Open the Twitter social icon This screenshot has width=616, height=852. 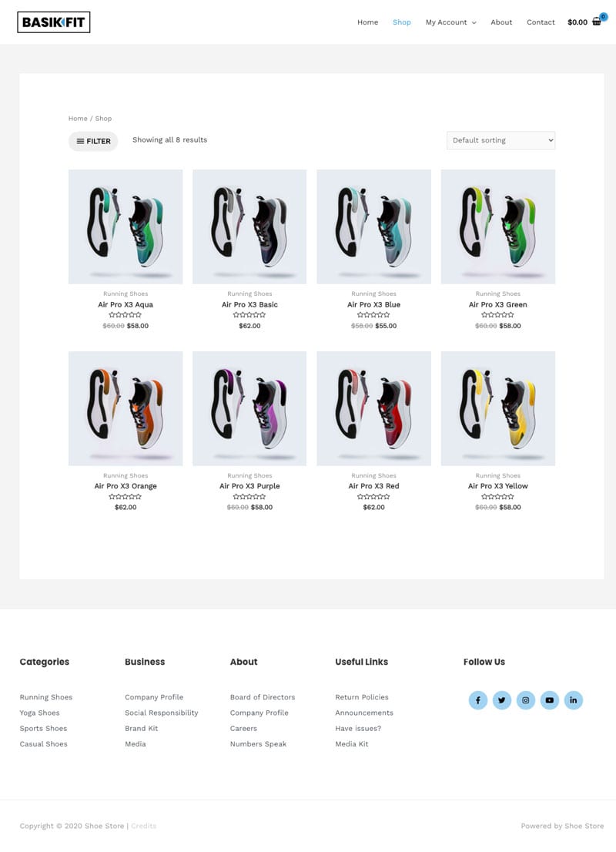tap(502, 699)
